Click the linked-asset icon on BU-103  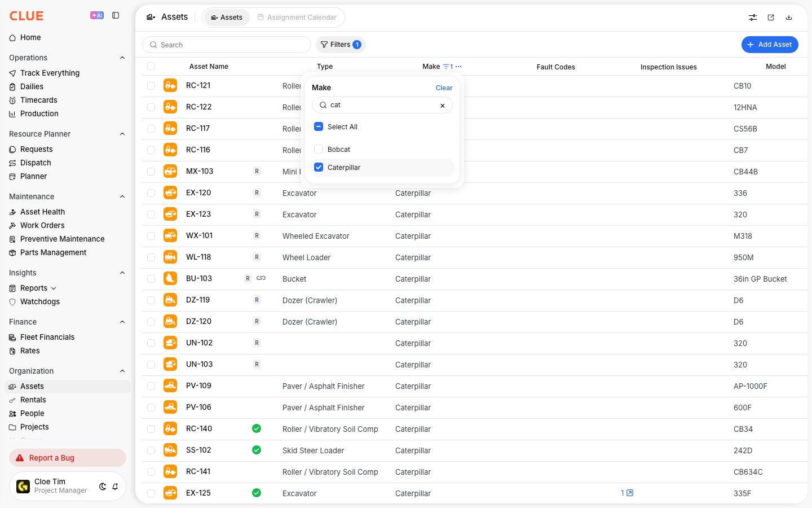pos(261,278)
